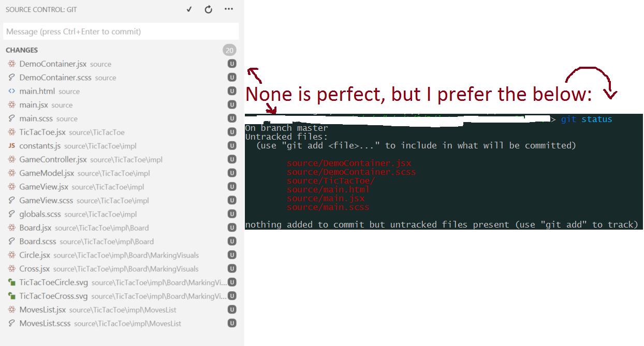Screen dimensions: 644x346
Task: Click the untracked U badge for MovesList.scss
Action: pos(232,323)
